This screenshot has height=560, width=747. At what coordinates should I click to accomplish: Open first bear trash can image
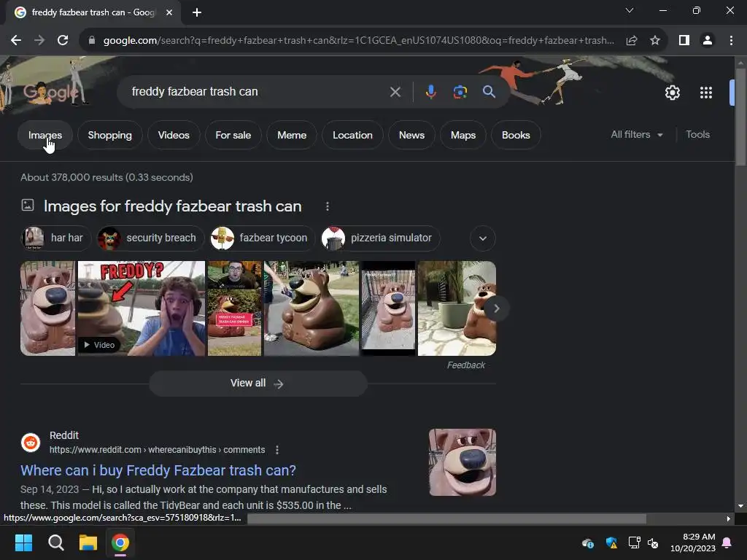click(47, 308)
